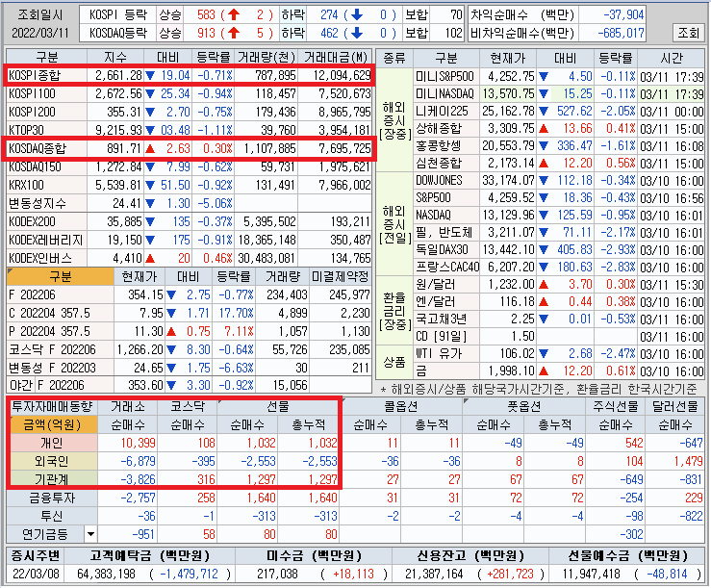Click the 국고채3년 bond row

560,320
